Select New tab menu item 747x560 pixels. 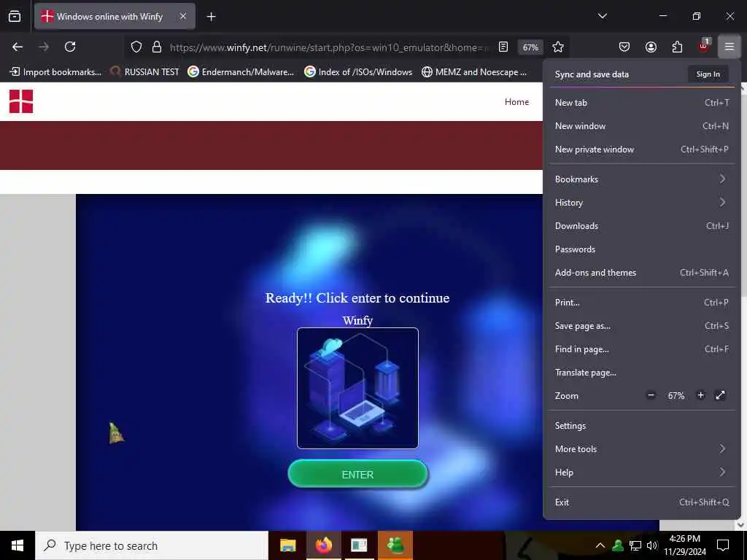click(642, 102)
